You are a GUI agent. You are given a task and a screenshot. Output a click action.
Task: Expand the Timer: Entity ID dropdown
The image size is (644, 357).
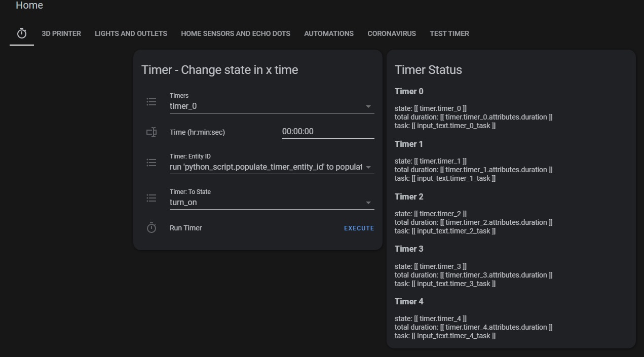[272, 167]
